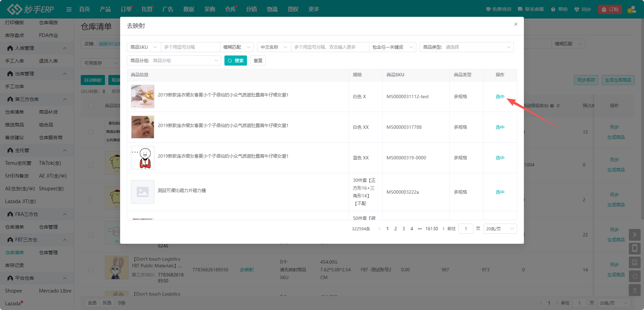This screenshot has height=310, width=644.
Task: Click the 搜索 search button
Action: click(236, 61)
